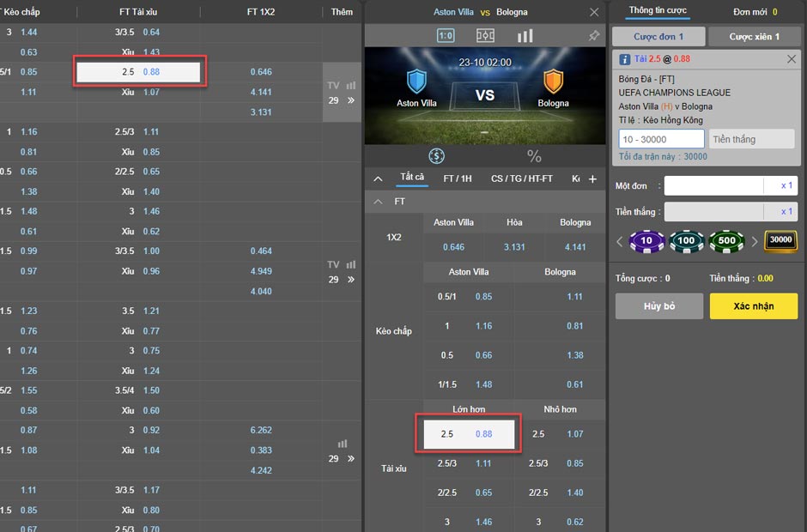Close the Aston Villa vs Bologna panel

pyautogui.click(x=594, y=12)
